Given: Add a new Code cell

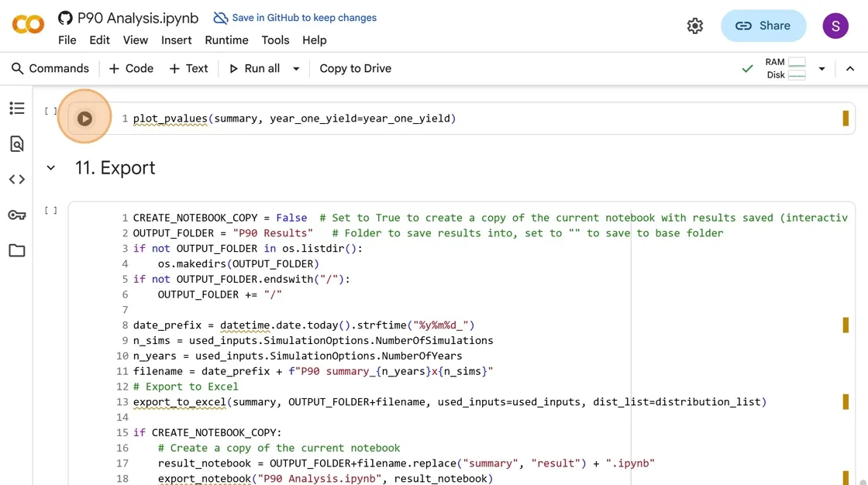Looking at the screenshot, I should point(131,69).
